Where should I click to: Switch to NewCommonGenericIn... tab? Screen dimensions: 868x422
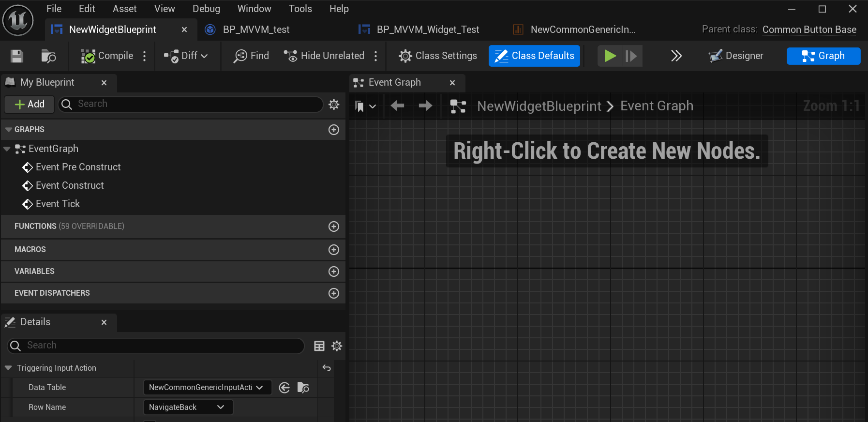[583, 30]
